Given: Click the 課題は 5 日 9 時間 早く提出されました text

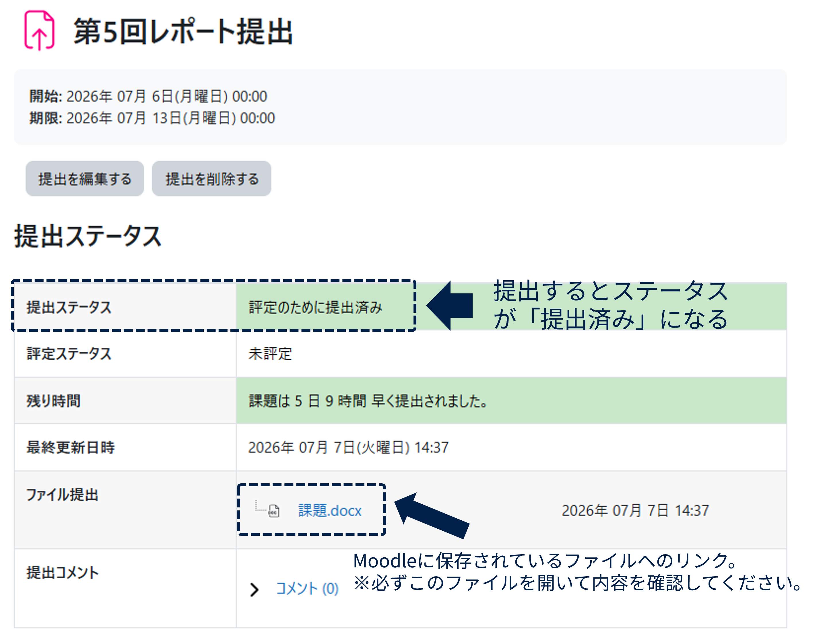Looking at the screenshot, I should [x=368, y=401].
